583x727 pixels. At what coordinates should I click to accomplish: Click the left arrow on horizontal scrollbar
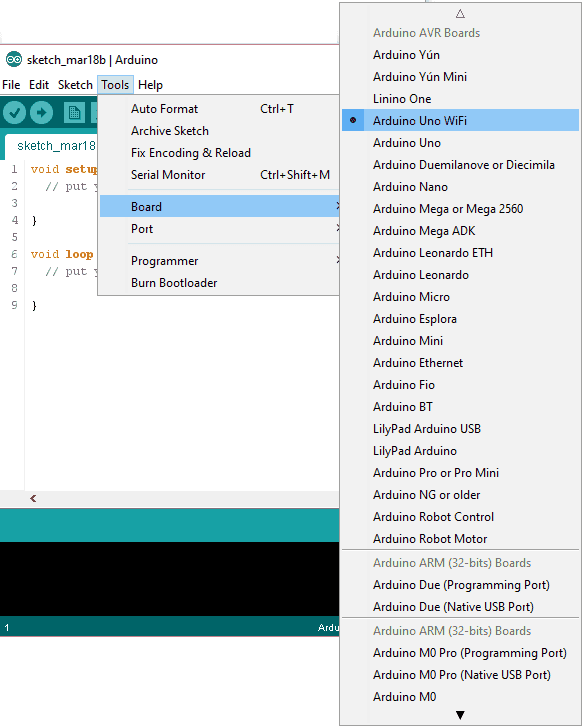(33, 498)
